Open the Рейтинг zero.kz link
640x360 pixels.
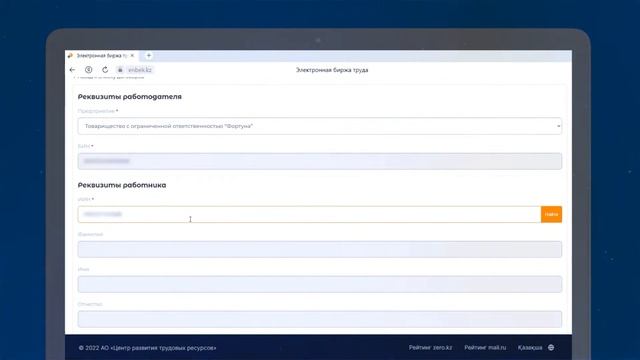(x=430, y=348)
